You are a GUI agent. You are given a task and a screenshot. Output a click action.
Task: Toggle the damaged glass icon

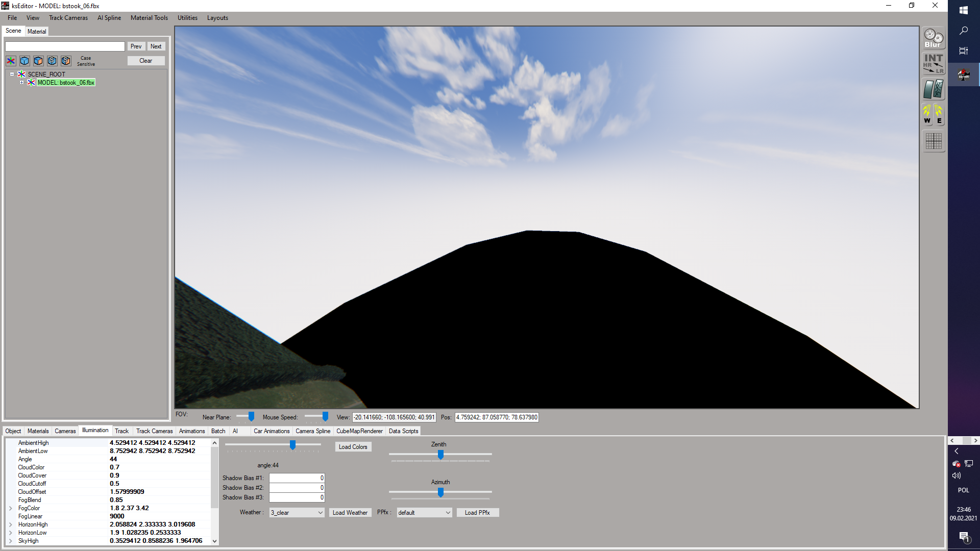click(x=934, y=89)
